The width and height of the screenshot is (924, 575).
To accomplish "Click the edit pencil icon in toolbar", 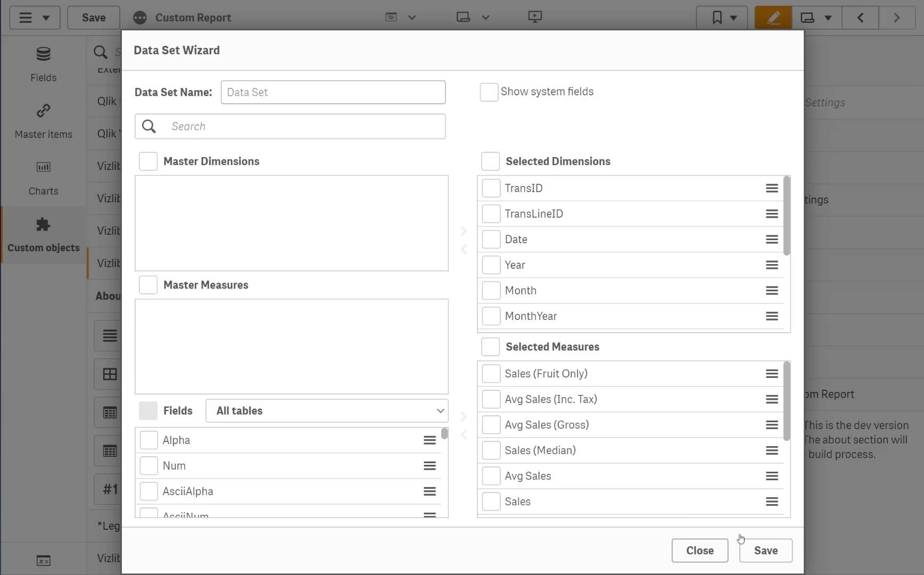I will [x=773, y=18].
